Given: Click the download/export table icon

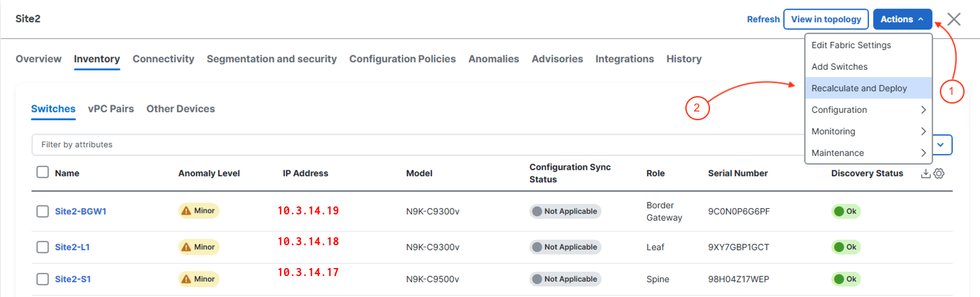Looking at the screenshot, I should [x=925, y=174].
